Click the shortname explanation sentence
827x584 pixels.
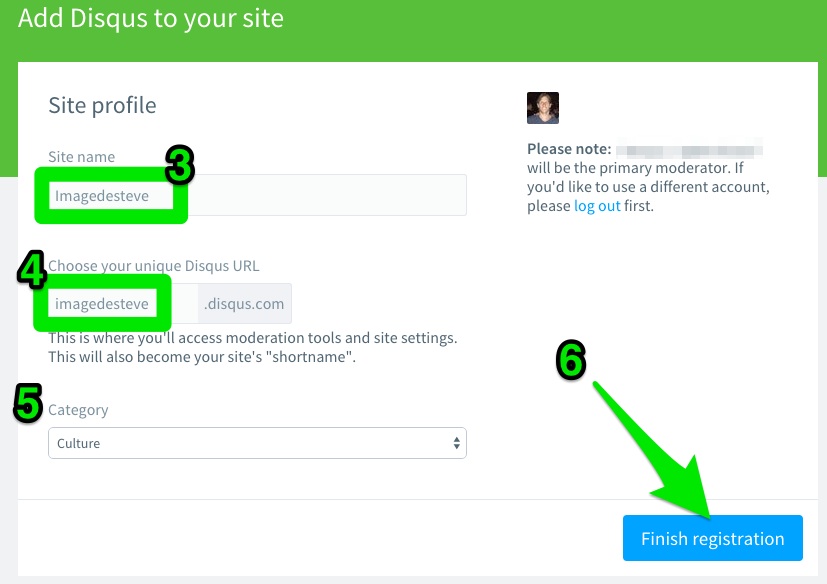[202, 357]
